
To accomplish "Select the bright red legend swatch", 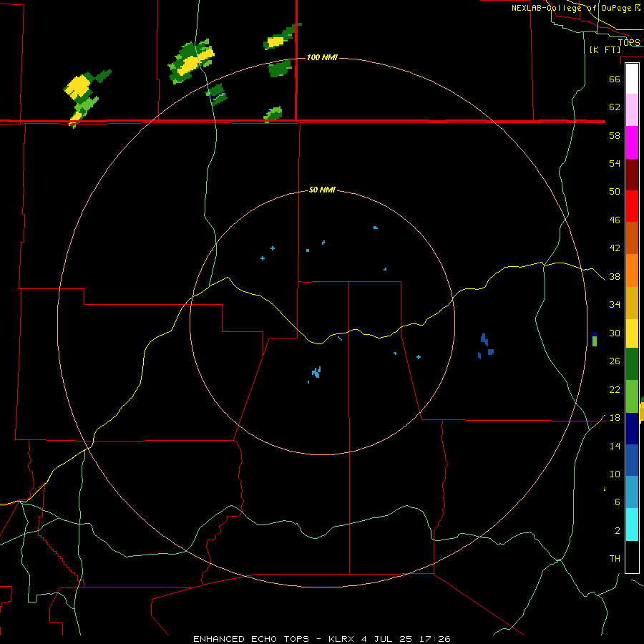I will [632, 206].
